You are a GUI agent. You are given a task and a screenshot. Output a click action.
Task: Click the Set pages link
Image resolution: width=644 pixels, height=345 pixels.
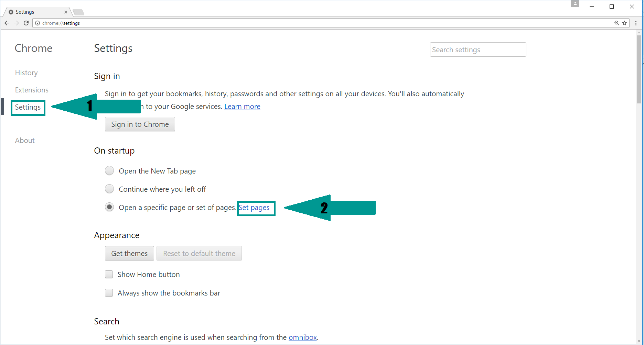click(x=254, y=208)
